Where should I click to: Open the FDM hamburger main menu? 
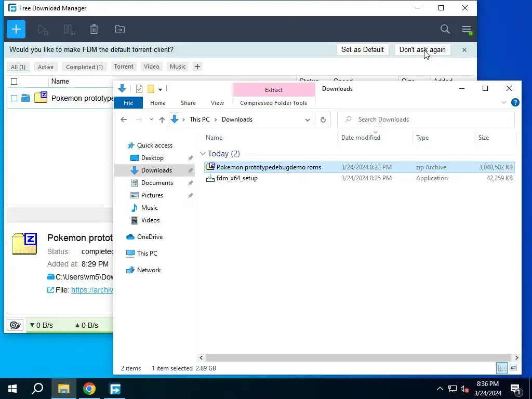[467, 30]
